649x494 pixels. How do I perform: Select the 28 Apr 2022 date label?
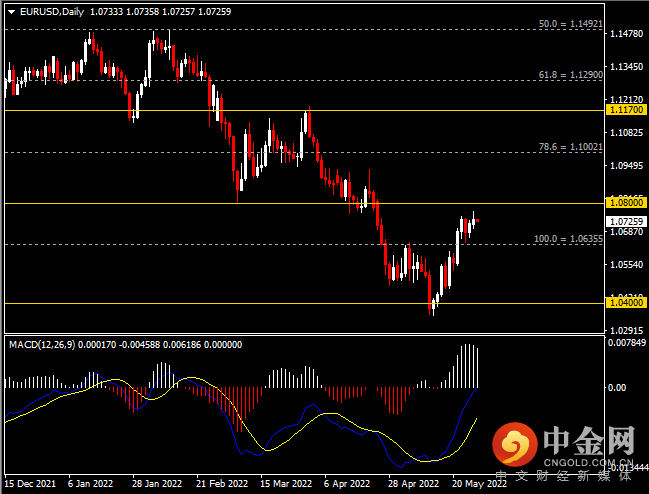click(413, 484)
